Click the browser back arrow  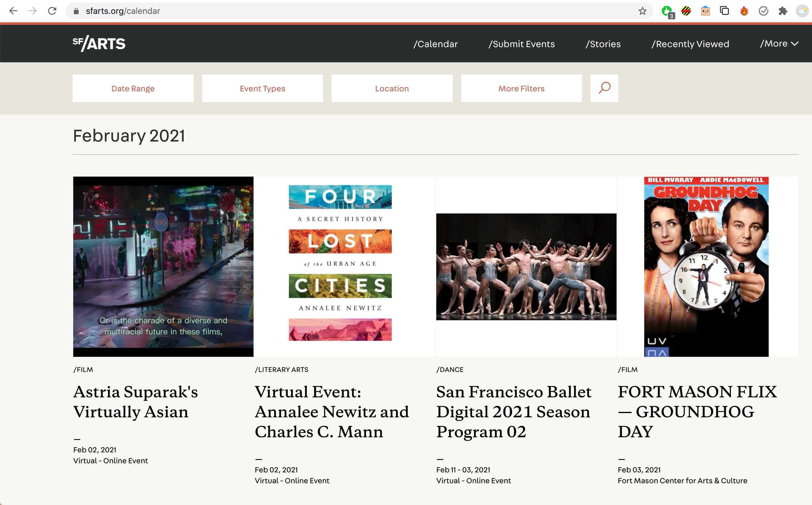13,11
